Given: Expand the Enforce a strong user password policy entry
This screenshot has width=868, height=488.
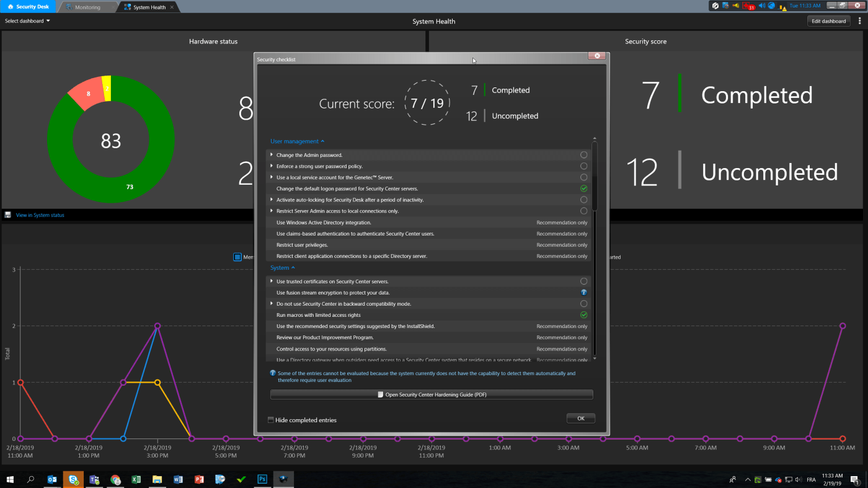Looking at the screenshot, I should tap(272, 166).
